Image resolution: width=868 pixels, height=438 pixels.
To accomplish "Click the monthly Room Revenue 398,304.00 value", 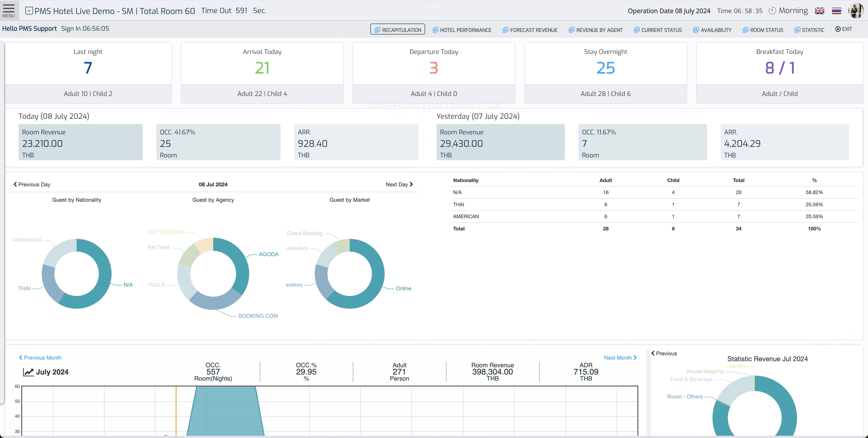I will pos(492,372).
